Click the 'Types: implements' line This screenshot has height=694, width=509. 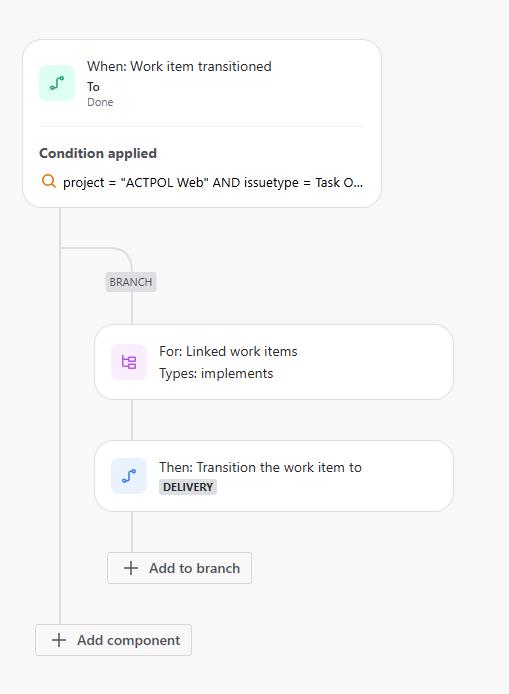pos(216,374)
